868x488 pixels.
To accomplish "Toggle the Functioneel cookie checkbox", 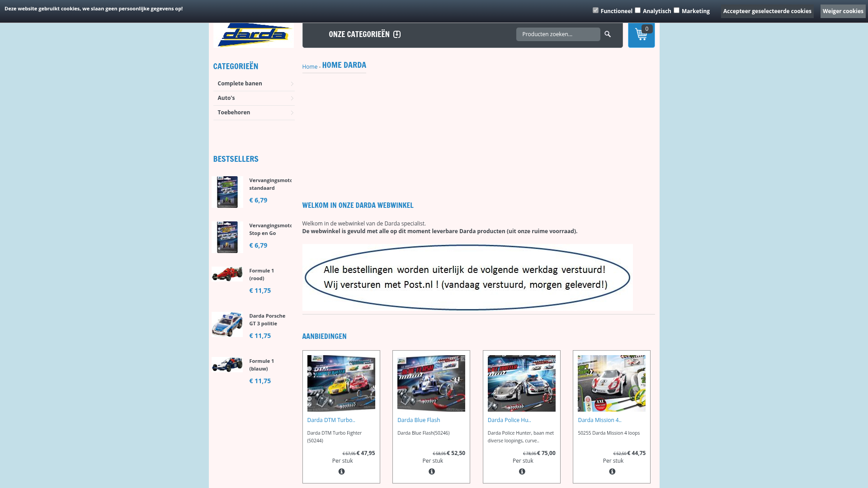I will coord(595,10).
